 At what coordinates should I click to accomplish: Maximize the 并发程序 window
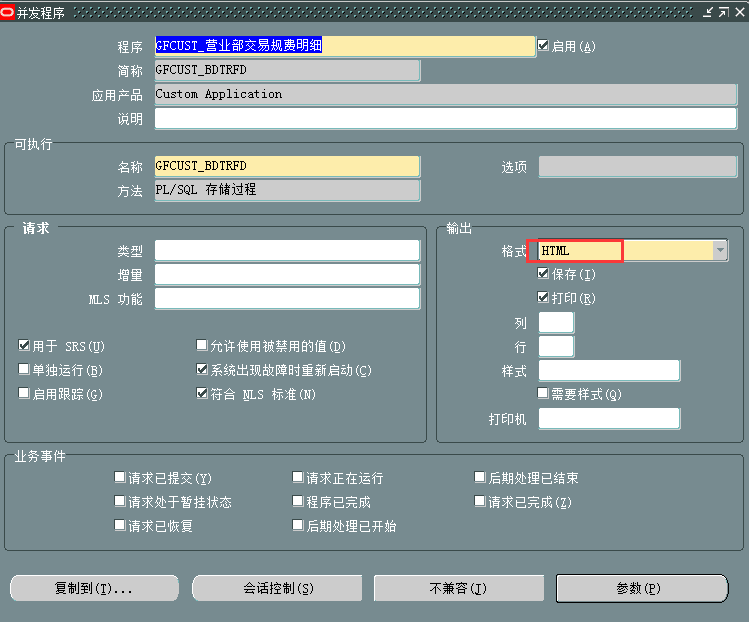724,12
